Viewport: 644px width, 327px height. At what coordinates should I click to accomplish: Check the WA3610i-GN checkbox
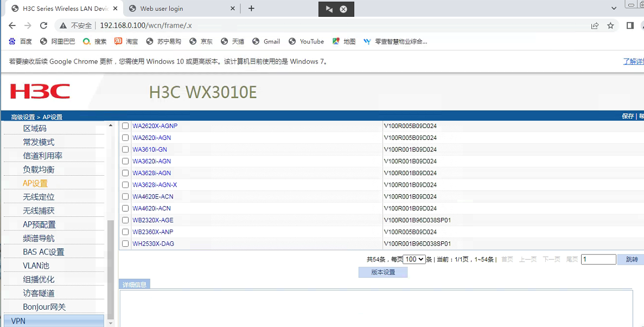tap(125, 149)
